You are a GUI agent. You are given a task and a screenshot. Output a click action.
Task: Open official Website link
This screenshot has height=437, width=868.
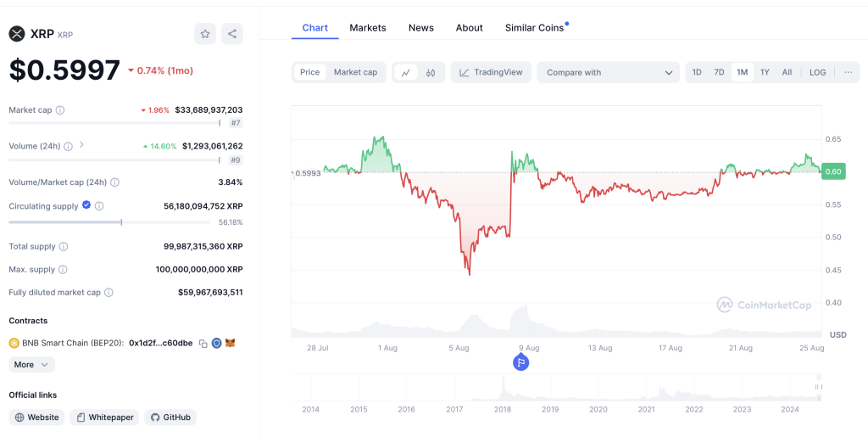coord(36,417)
